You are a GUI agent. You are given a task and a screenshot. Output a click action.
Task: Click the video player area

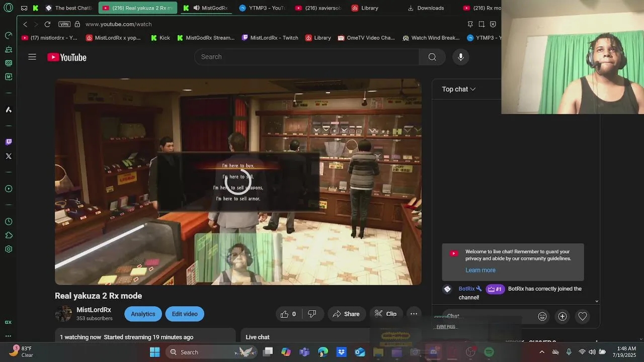tap(238, 182)
